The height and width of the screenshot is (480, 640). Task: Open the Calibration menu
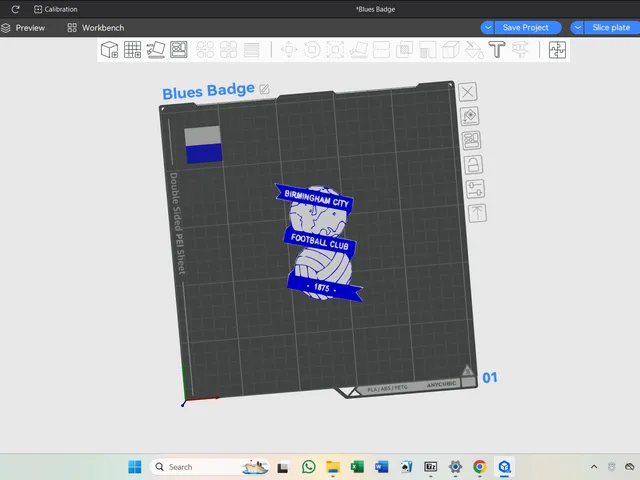tap(56, 9)
